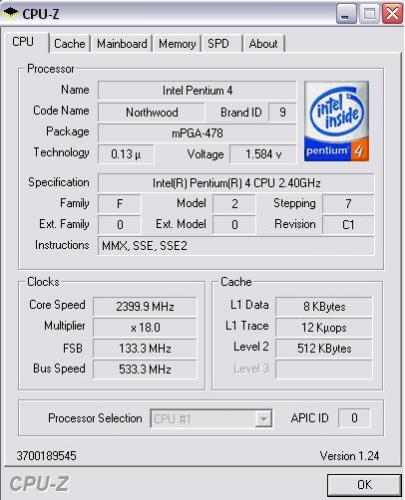Minimize the CPU-Z window
Viewport: 405px width, 500px height.
pos(346,14)
